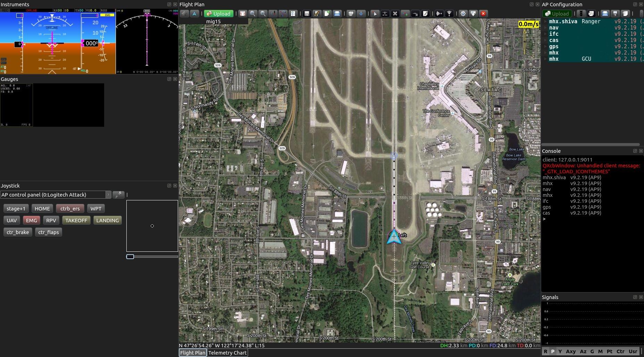Zoom in on the map
The height and width of the screenshot is (357, 644).
click(253, 14)
